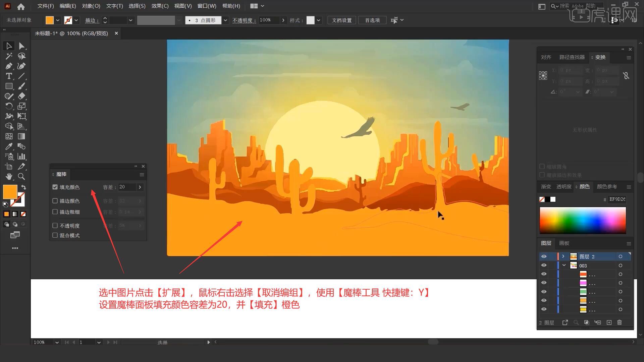Expand the 容差 value for 填充颜色
The width and height of the screenshot is (644, 362).
point(140,186)
